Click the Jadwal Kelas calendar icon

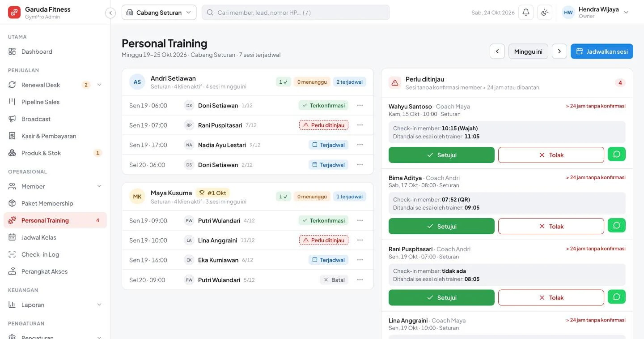(x=12, y=237)
